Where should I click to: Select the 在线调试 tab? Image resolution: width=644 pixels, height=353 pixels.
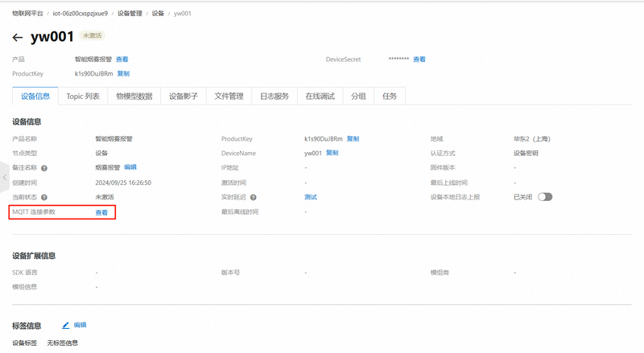[320, 96]
